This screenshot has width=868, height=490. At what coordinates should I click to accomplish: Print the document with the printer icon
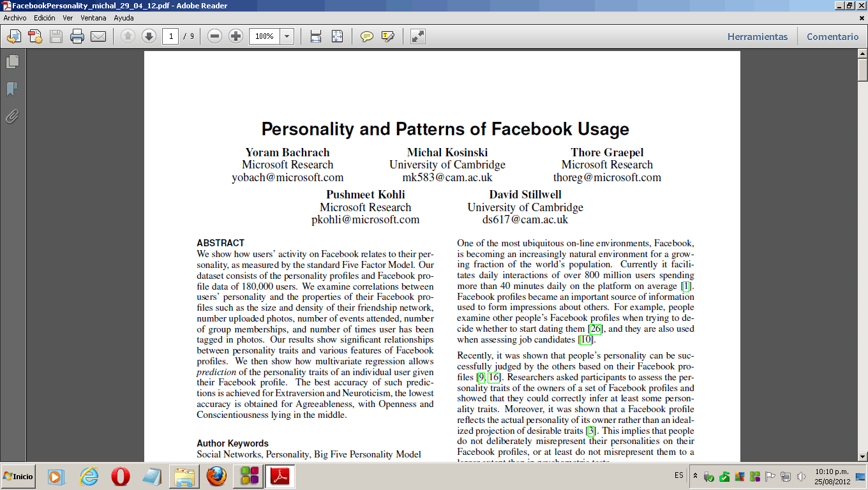tap(77, 36)
